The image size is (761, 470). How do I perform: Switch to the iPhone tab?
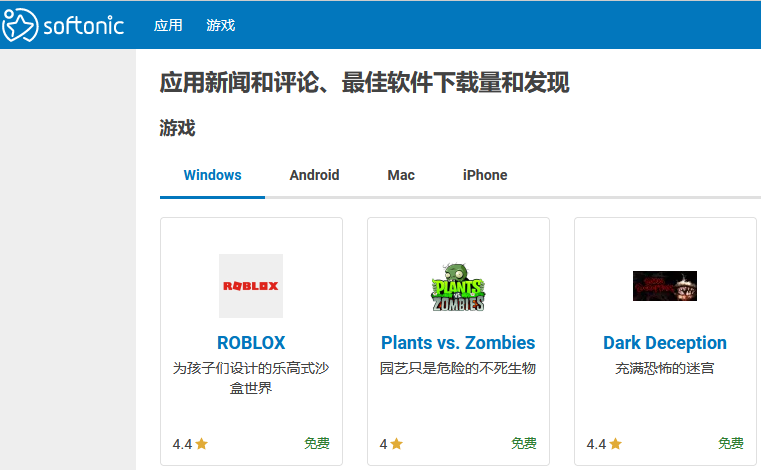[485, 175]
